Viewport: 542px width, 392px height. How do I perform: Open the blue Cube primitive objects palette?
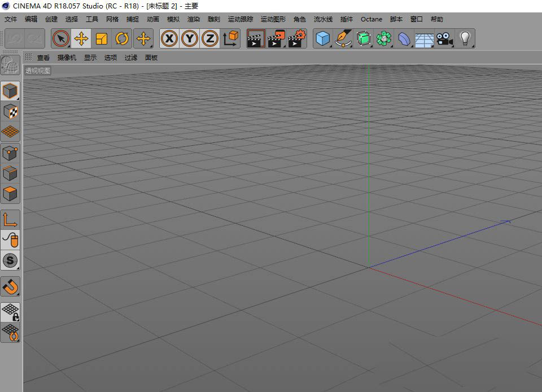click(x=322, y=39)
